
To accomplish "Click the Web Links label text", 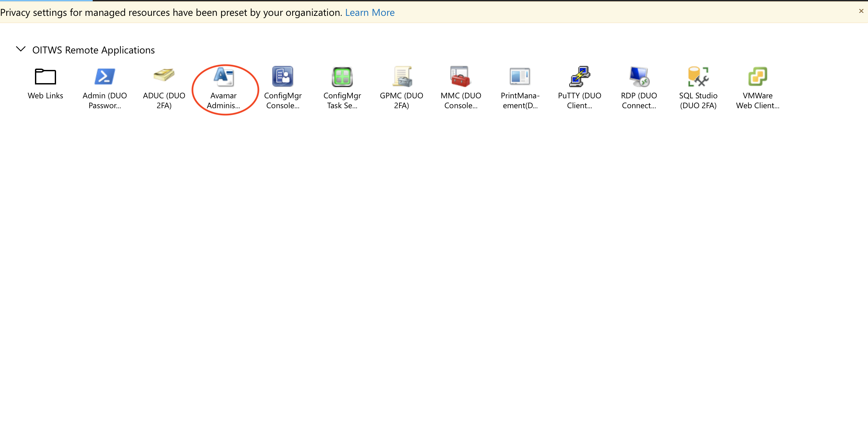I will [x=45, y=96].
